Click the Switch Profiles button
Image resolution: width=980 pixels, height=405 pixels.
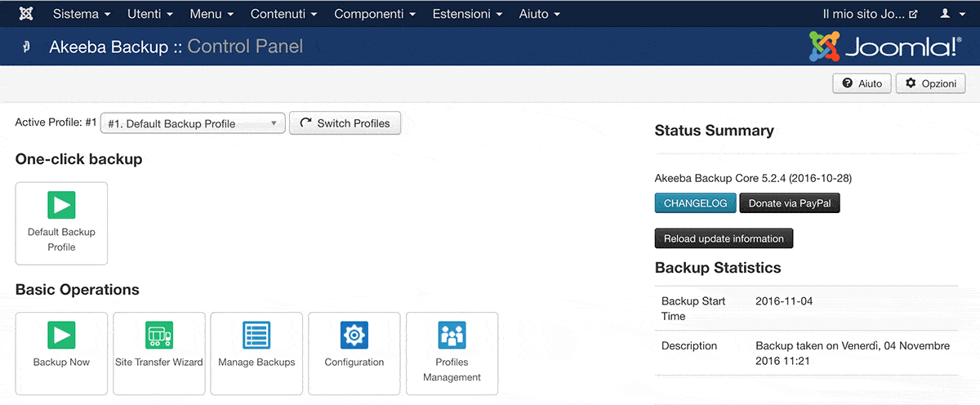[x=345, y=123]
